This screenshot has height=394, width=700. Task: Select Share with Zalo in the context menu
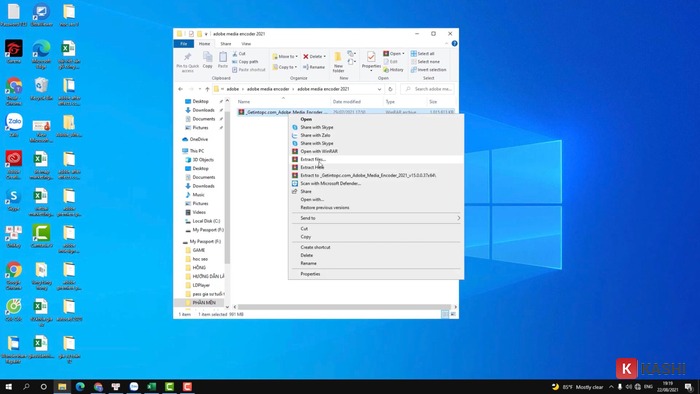[375, 135]
